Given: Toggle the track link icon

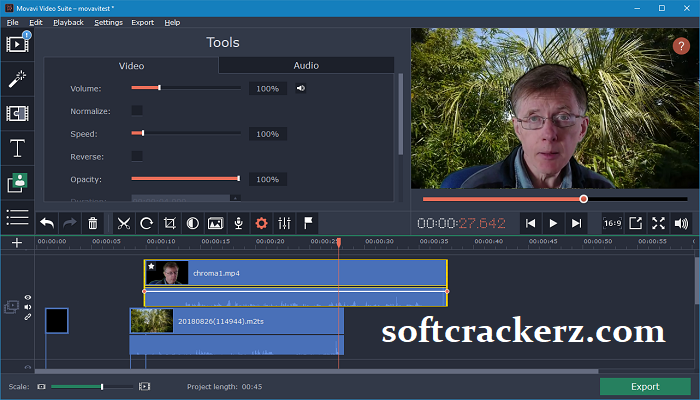Looking at the screenshot, I should pyautogui.click(x=28, y=317).
